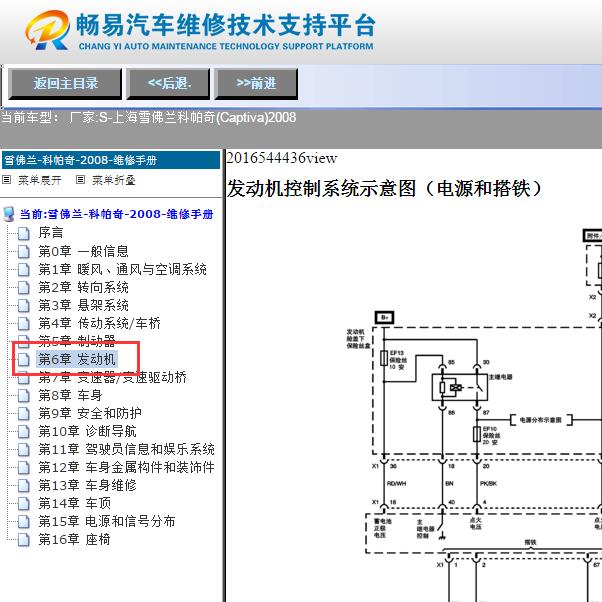The height and width of the screenshot is (602, 602).
Task: Expand all menus via 菜单展开
Action: (40, 180)
